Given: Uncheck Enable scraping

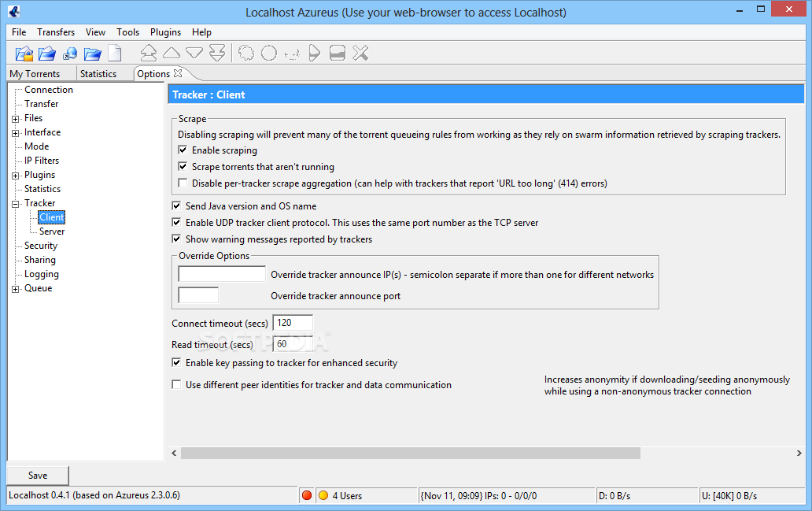Looking at the screenshot, I should (x=183, y=150).
